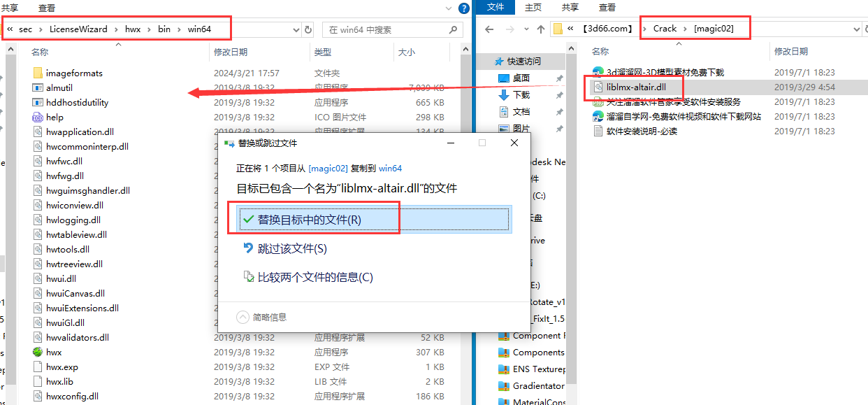
Task: Expand the right address bar history dropdown
Action: 858,29
